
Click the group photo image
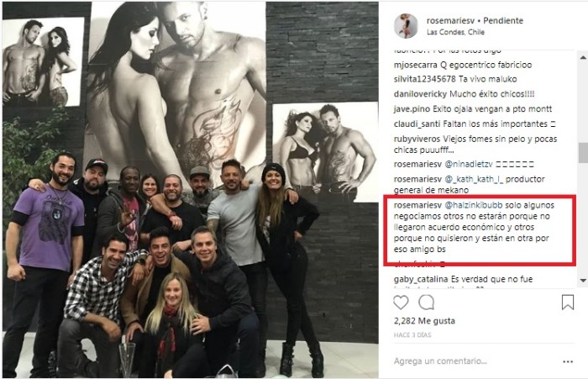click(x=191, y=190)
